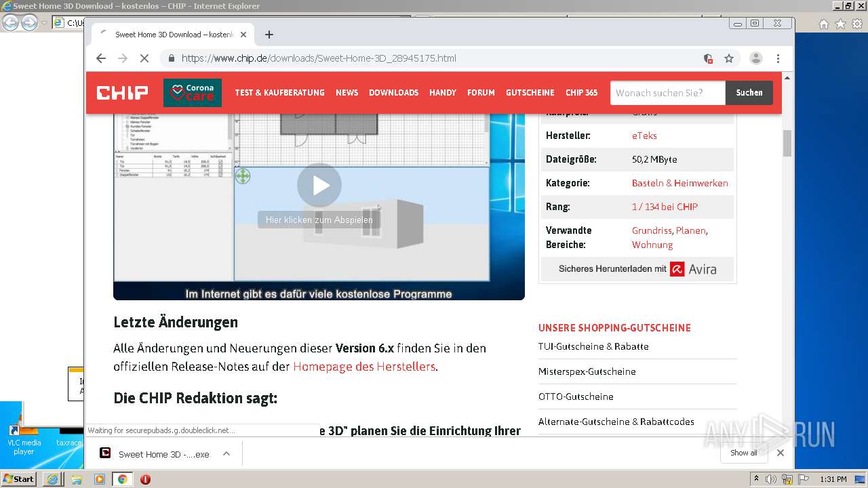Click the CHIP logo
The image size is (868, 488).
tap(122, 93)
